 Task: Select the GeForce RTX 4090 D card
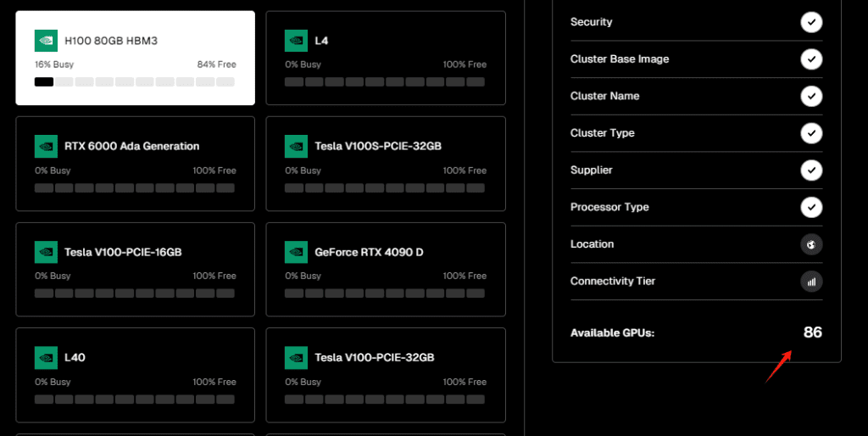[x=386, y=269]
